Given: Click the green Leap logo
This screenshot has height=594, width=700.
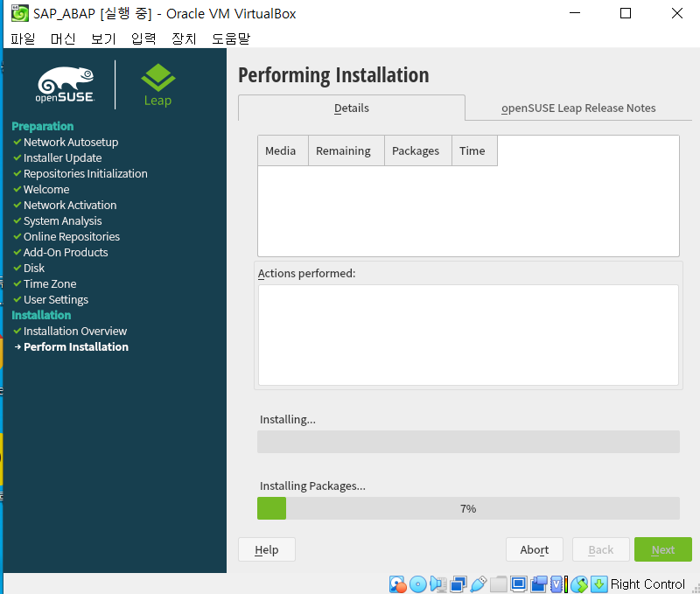Looking at the screenshot, I should point(158,85).
